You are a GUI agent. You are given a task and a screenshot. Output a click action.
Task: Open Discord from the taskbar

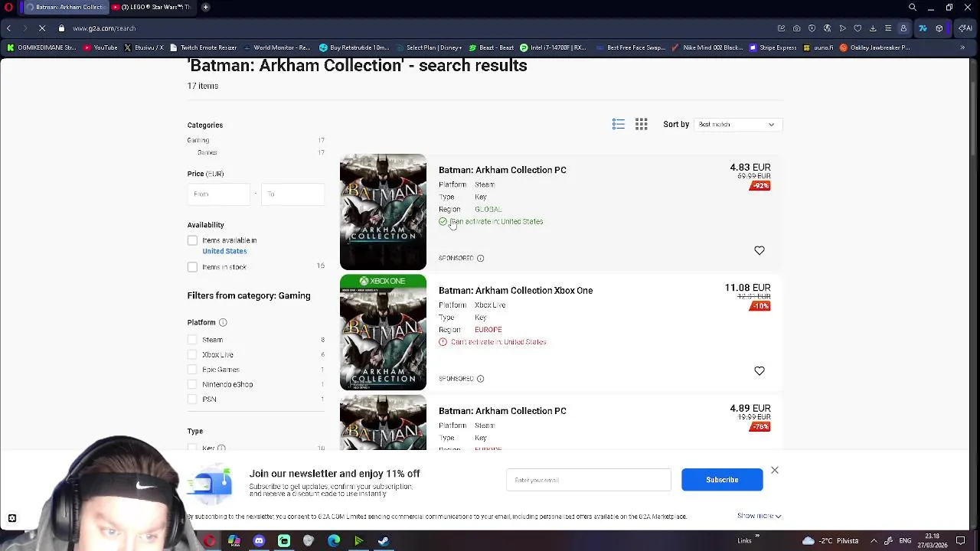(259, 541)
